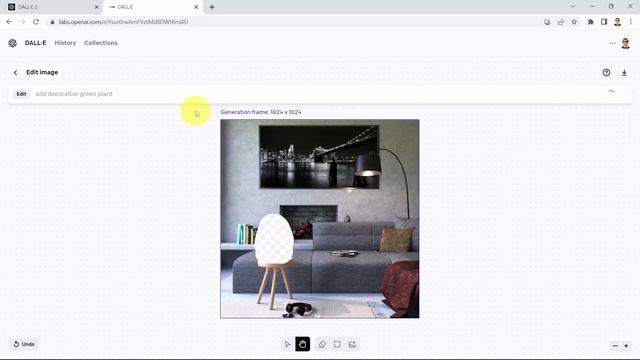Click the Generation frame 1024 x 1024 label

[261, 112]
